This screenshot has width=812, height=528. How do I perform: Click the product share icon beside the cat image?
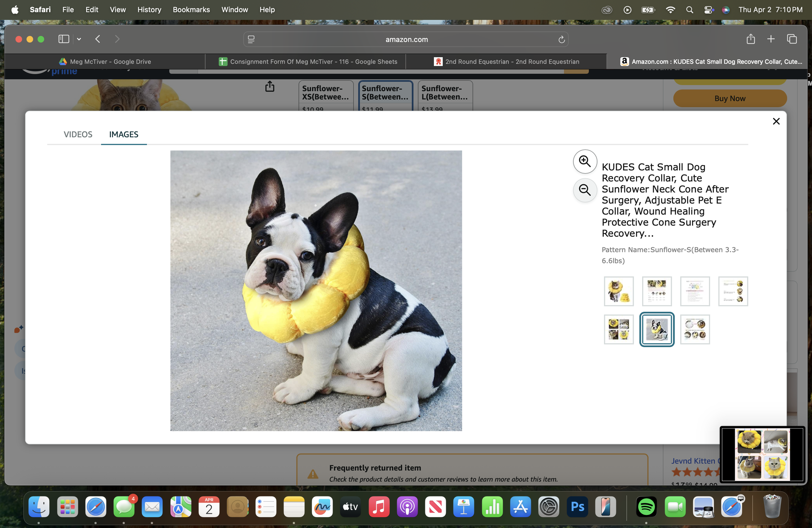click(270, 87)
